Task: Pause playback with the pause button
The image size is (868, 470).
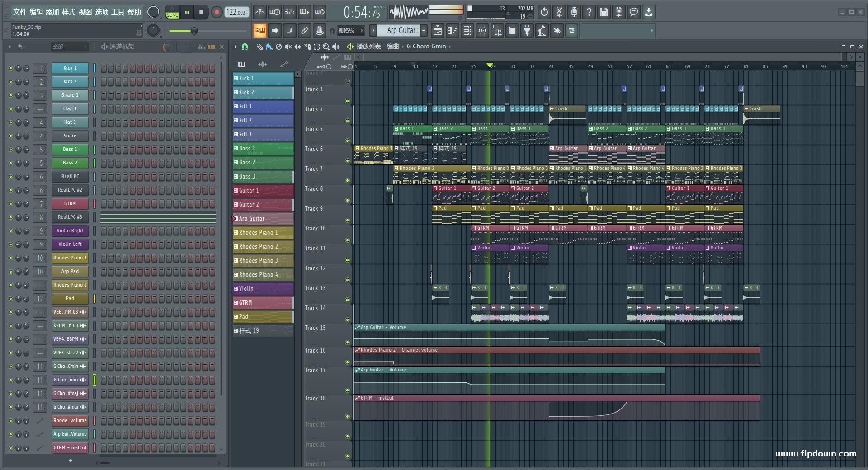Action: click(186, 12)
